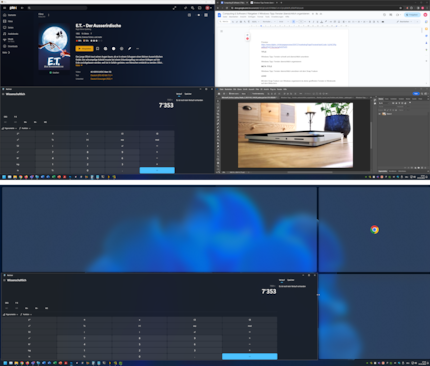Open the Datei menu in Google Docs
This screenshot has width=430, height=366.
225,17
